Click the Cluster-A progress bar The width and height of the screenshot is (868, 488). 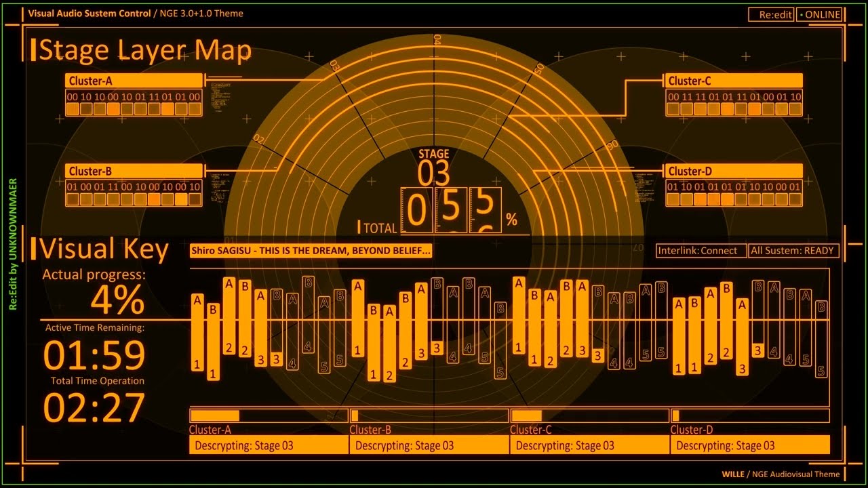click(x=269, y=415)
